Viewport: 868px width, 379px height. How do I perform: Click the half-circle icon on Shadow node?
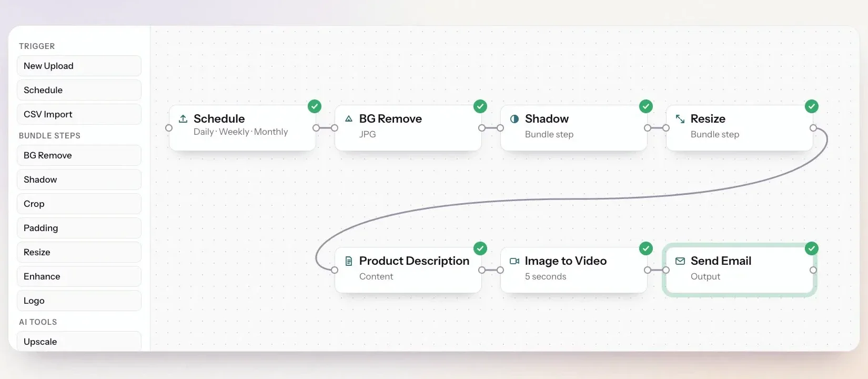[x=514, y=119]
